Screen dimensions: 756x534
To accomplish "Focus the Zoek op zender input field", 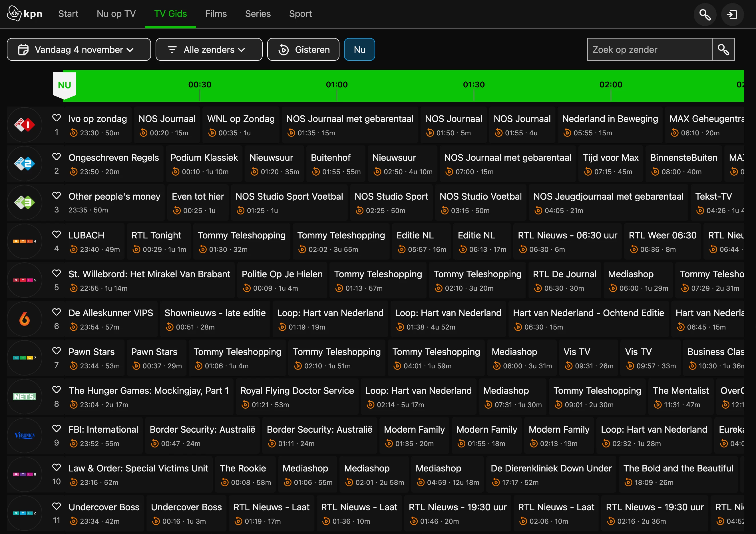I will click(649, 50).
